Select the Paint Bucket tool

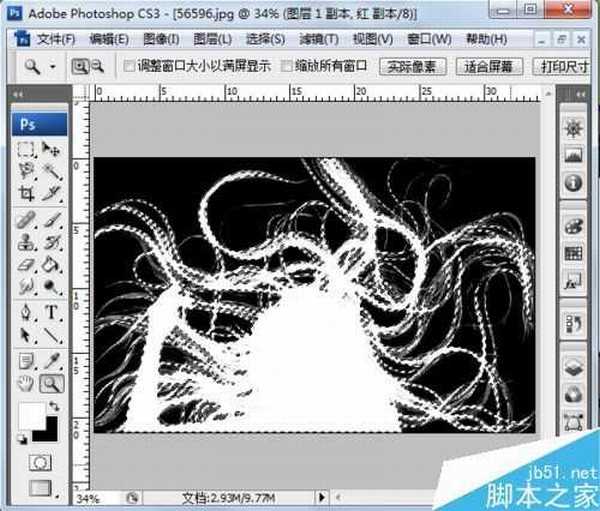click(52, 264)
